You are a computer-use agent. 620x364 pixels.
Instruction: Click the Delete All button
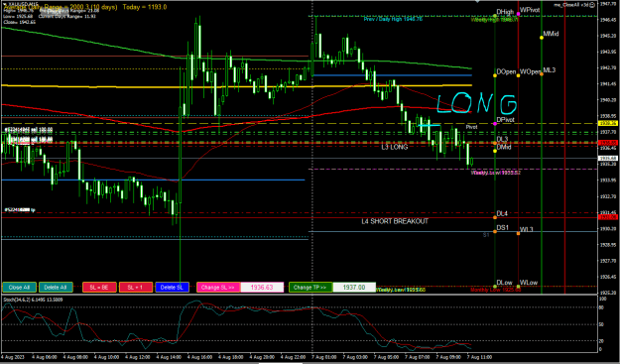pos(56,288)
